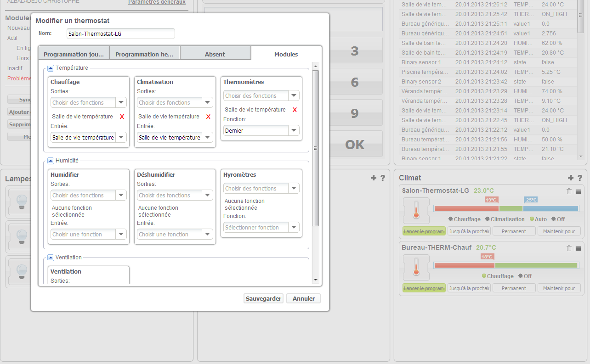590x364 pixels.
Task: Click the Nom field containing Salon-Thermostat-LG
Action: [120, 34]
